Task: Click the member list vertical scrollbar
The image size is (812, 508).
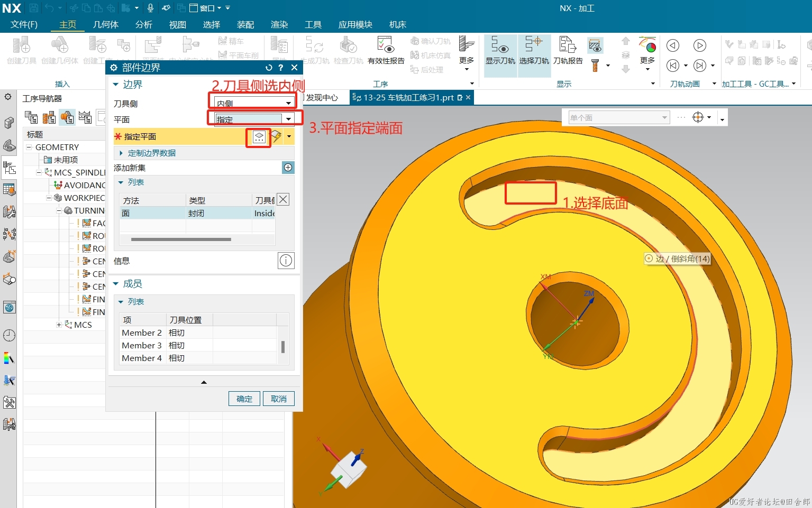Action: click(283, 347)
